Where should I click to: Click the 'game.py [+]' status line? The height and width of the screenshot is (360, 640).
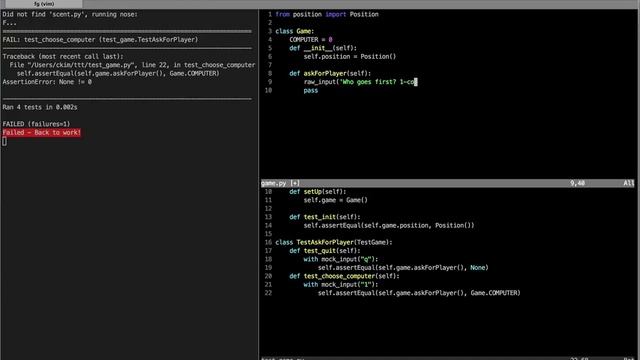click(280, 183)
